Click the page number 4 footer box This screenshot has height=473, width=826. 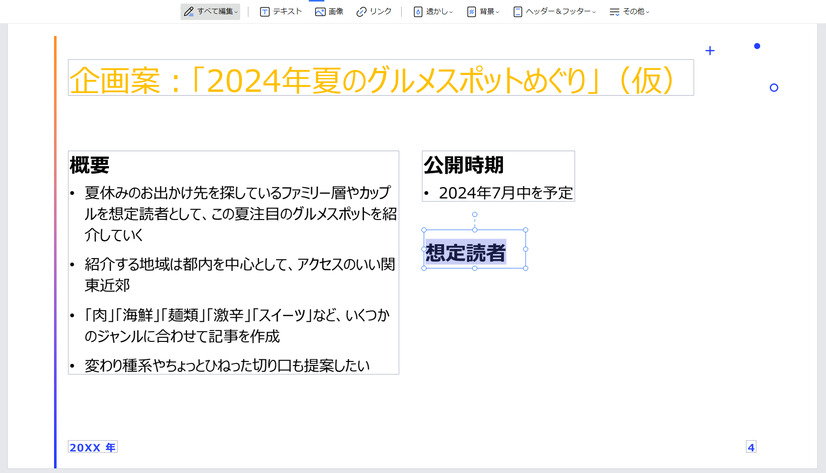[x=751, y=447]
